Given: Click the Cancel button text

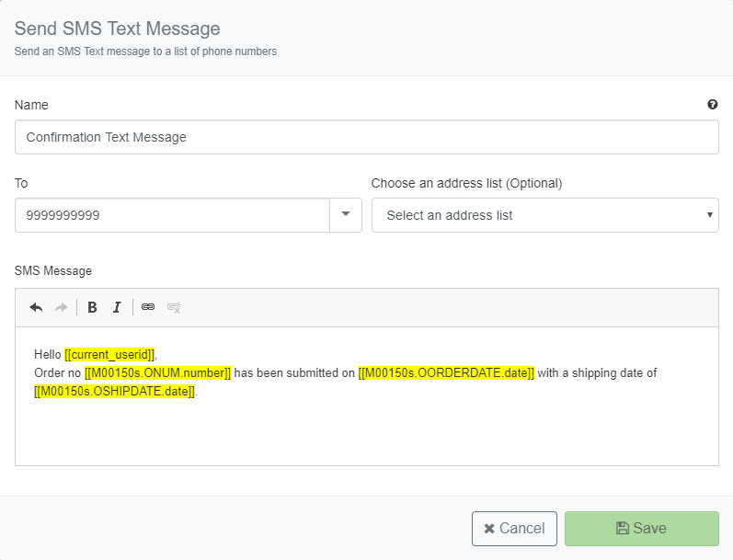Looking at the screenshot, I should coord(521,528).
